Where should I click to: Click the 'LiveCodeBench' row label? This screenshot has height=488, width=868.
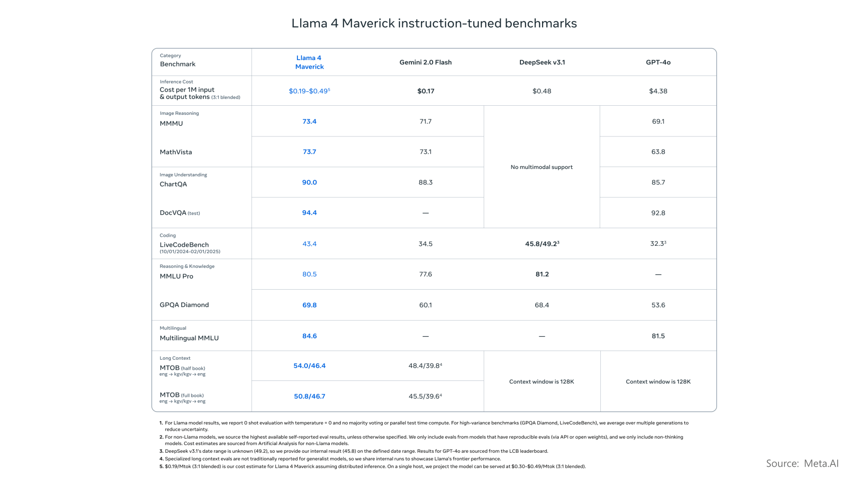[x=184, y=245]
